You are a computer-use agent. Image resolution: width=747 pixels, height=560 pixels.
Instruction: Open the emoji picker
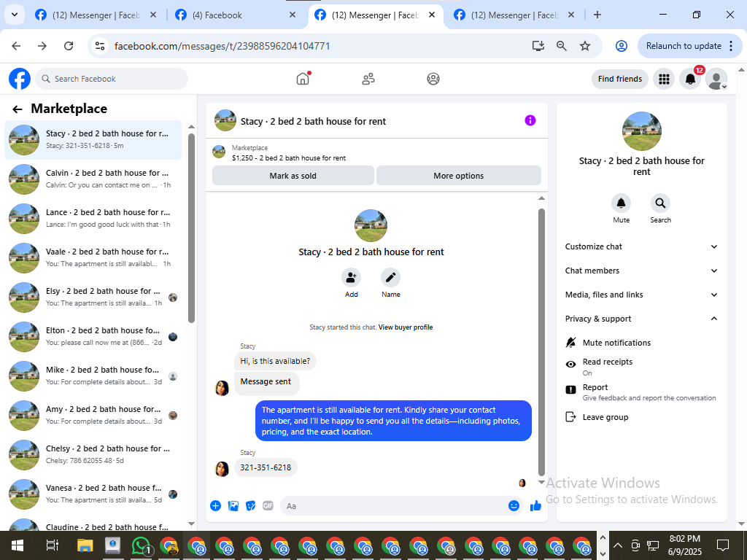[x=514, y=506]
